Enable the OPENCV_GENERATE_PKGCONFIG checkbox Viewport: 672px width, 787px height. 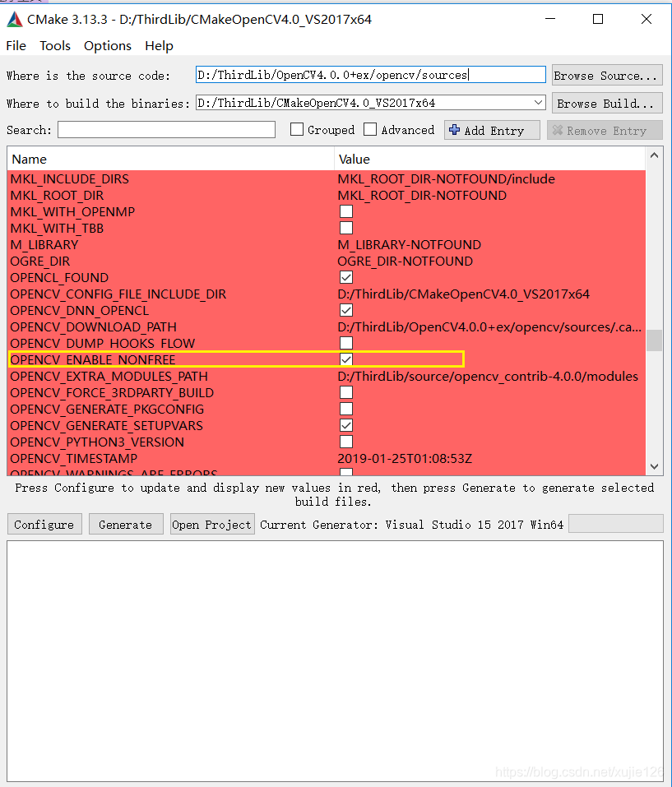pos(346,409)
